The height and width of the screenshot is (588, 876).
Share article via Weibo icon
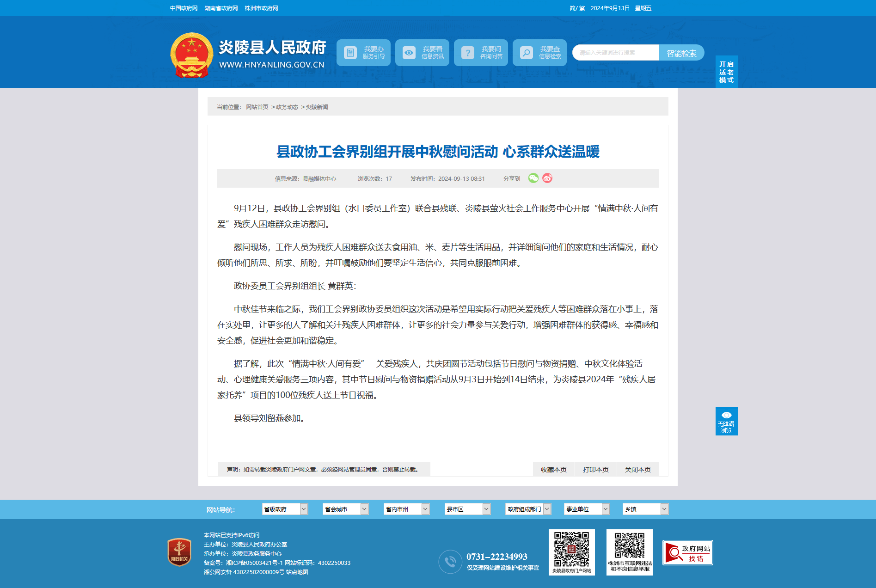tap(547, 178)
